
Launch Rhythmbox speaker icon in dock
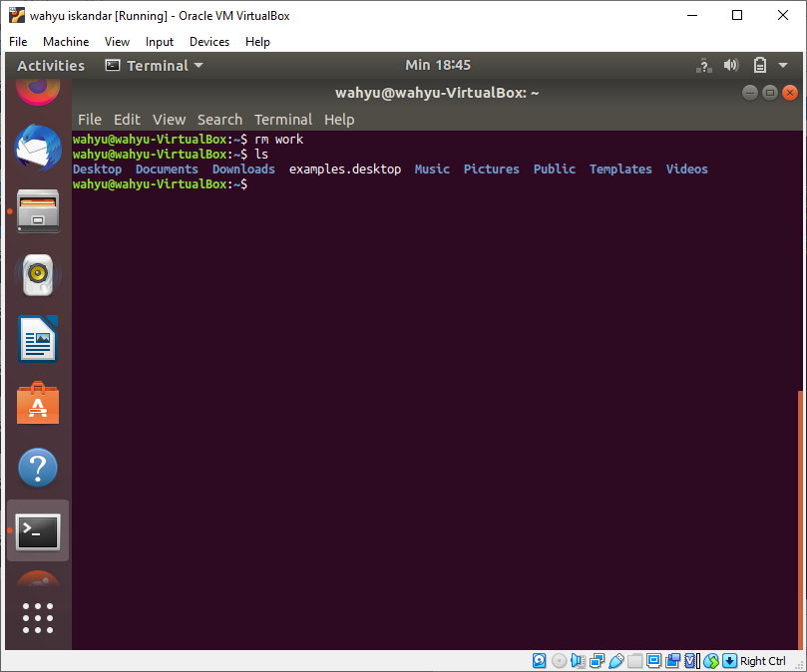[x=38, y=275]
